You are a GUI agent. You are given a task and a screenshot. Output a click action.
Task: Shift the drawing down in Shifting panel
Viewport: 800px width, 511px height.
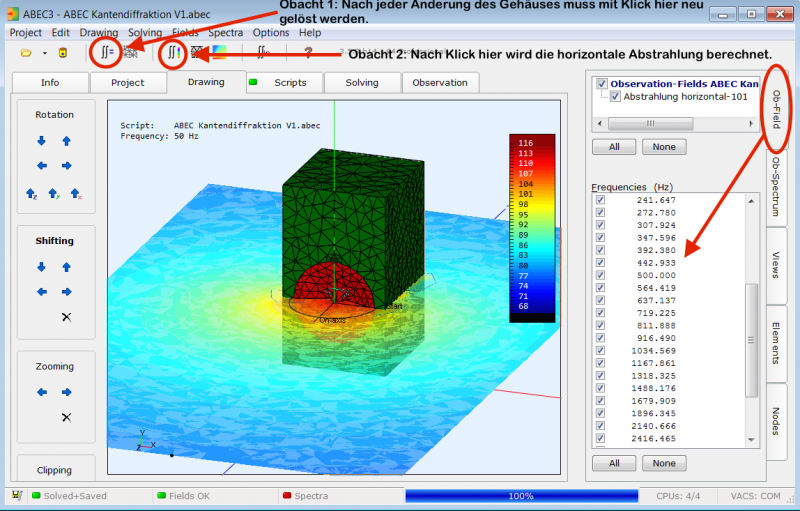point(41,267)
